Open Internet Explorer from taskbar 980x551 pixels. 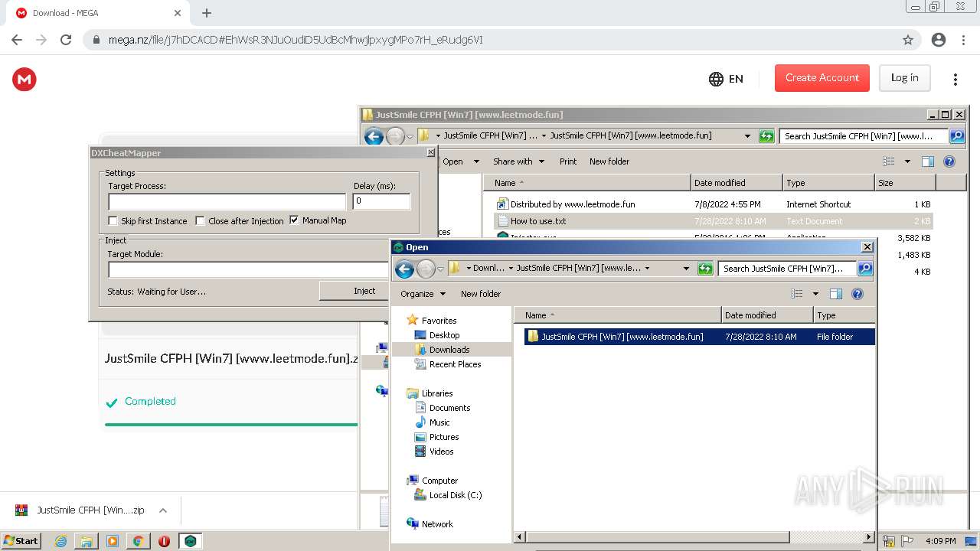(x=61, y=541)
